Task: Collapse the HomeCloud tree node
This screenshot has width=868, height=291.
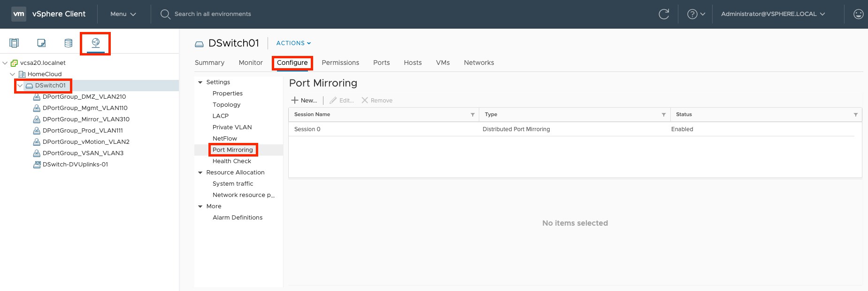Action: click(13, 74)
